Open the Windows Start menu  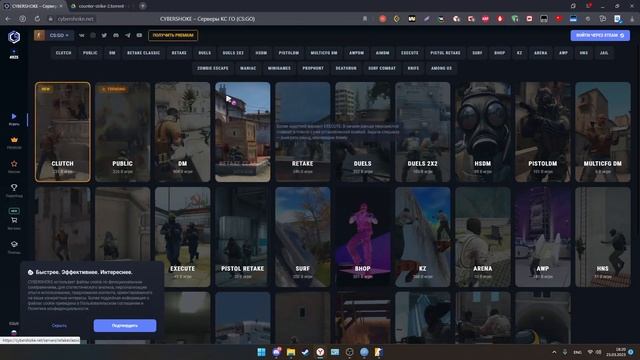coord(261,352)
